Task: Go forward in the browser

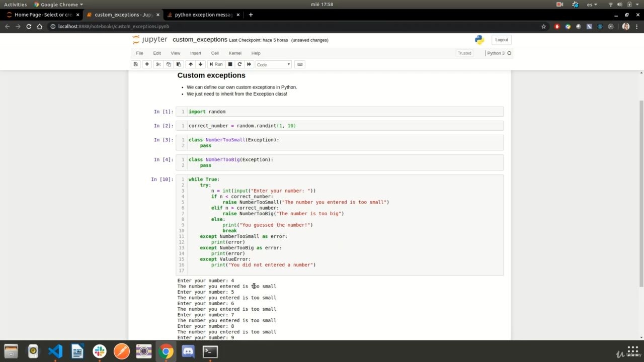Action: (x=18, y=26)
